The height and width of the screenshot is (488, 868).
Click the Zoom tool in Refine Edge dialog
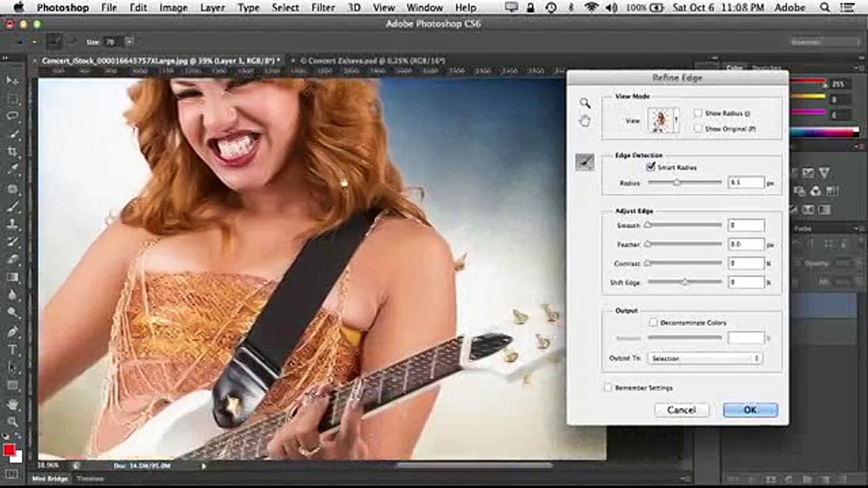585,103
